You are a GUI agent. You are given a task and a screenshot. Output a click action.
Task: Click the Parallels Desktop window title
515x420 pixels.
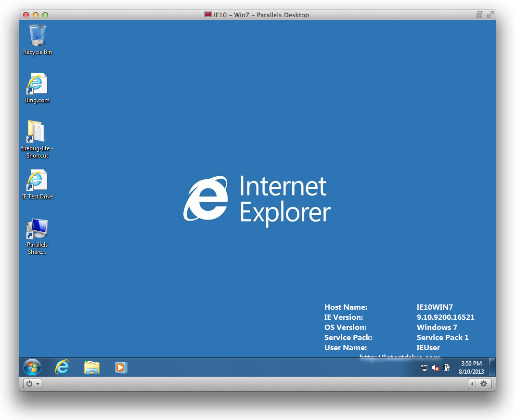coord(261,15)
